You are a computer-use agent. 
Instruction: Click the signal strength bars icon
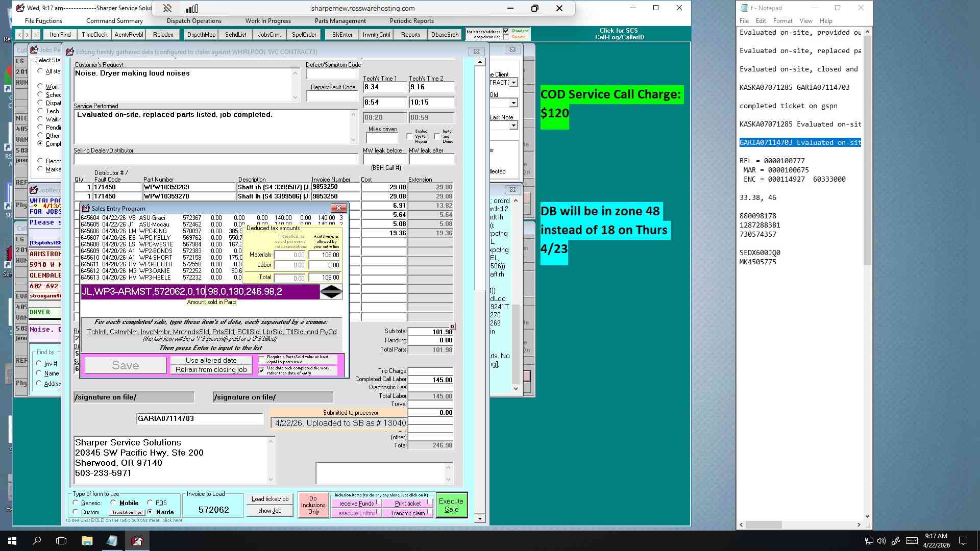click(x=192, y=8)
